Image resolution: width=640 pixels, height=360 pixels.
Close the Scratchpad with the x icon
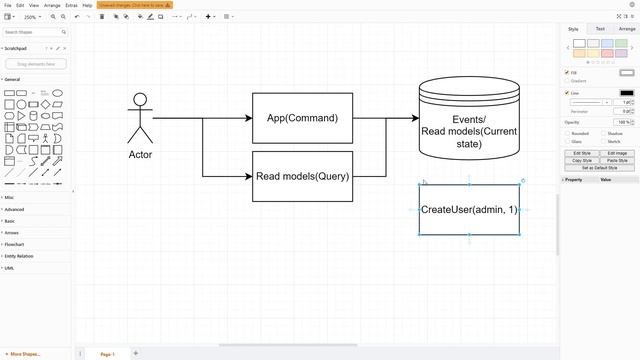[64, 48]
